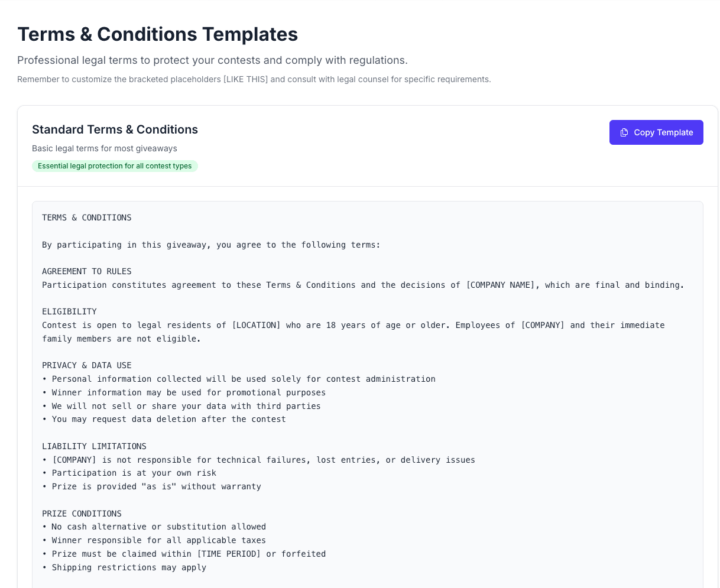This screenshot has width=720, height=588.
Task: Click the Standard Terms & Conditions card heading
Action: point(115,129)
